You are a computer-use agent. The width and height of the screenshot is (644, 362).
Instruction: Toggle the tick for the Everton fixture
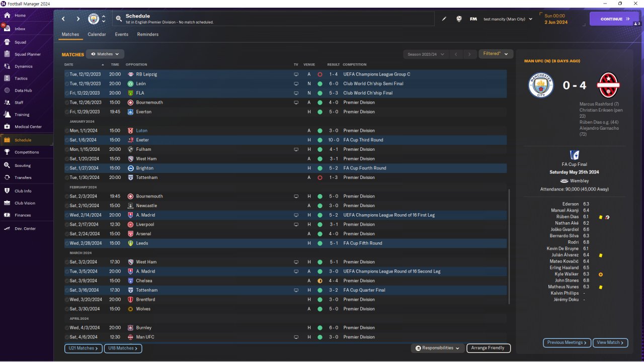pos(67,112)
